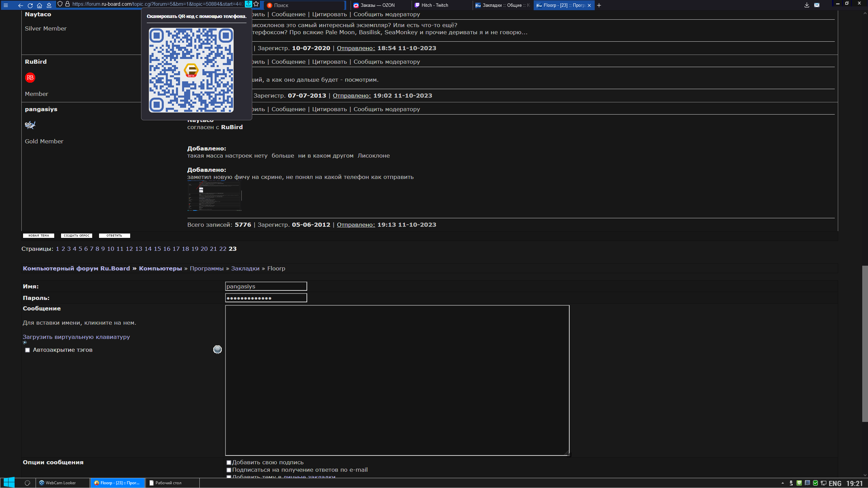Open Компьютерный форум Ru.Board breadcrumb
Screen dimensions: 868x488
pyautogui.click(x=76, y=268)
